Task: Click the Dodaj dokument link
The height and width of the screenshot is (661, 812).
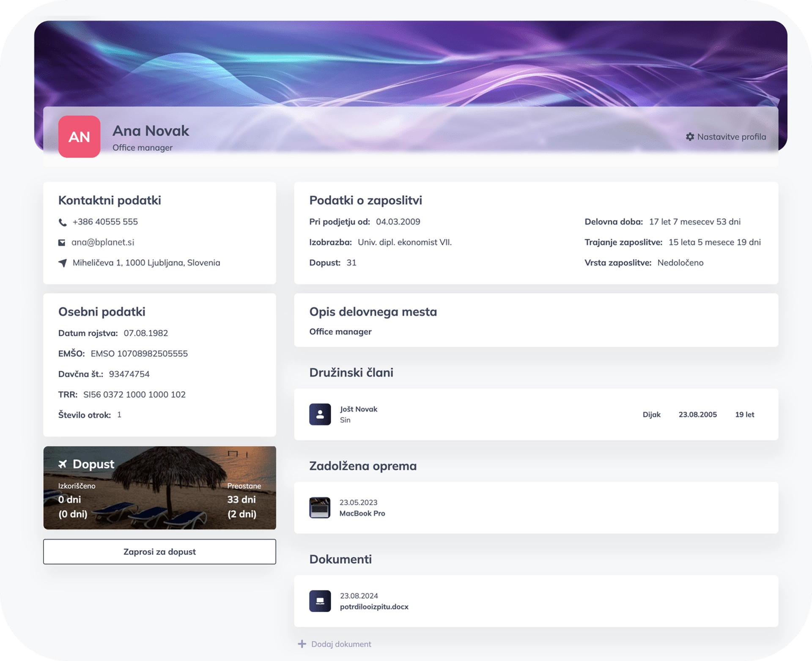Action: click(341, 644)
